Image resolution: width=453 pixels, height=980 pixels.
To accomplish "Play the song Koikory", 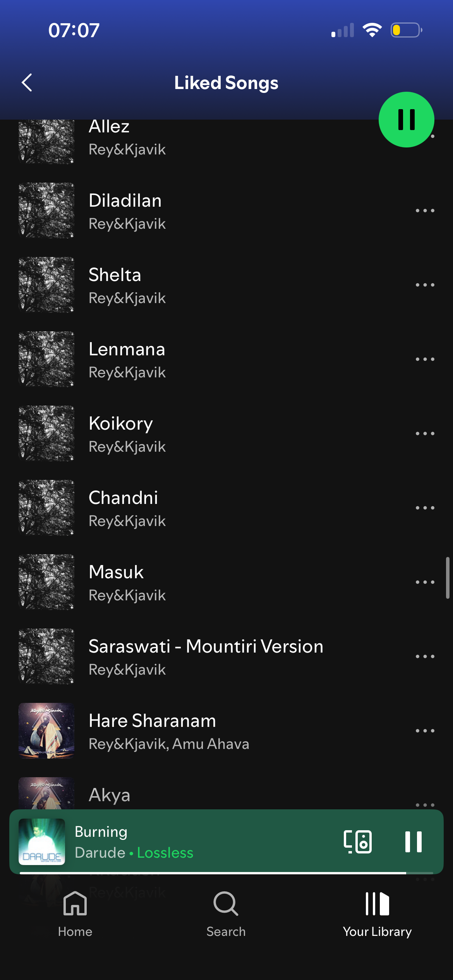I will pos(209,433).
